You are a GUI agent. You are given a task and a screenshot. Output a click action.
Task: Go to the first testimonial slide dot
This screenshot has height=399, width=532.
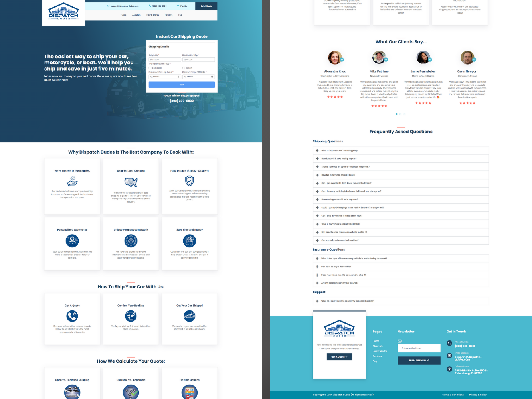tap(396, 114)
